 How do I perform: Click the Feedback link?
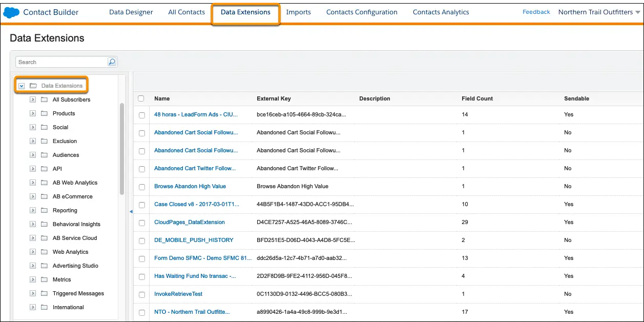[536, 11]
